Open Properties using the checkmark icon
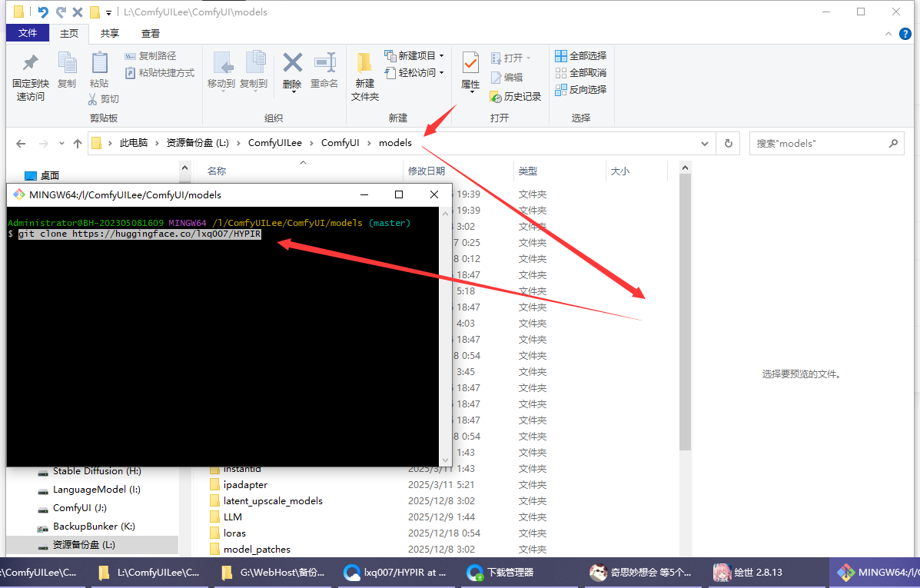Viewport: 920px width, 588px height. (470, 64)
